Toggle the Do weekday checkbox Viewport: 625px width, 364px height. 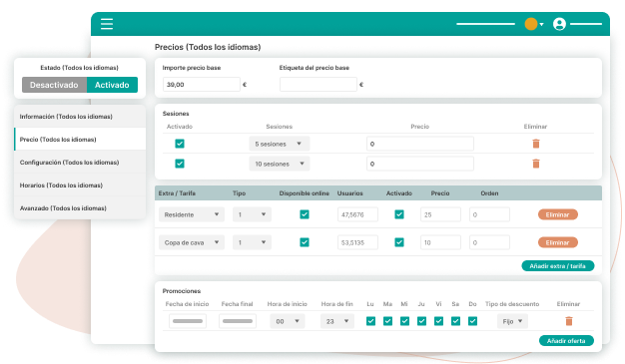tap(472, 321)
